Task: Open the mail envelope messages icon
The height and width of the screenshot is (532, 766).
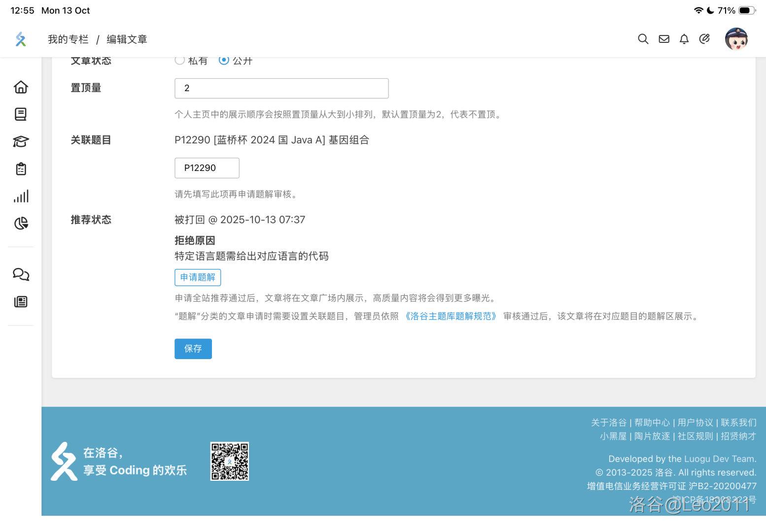Action: point(664,39)
